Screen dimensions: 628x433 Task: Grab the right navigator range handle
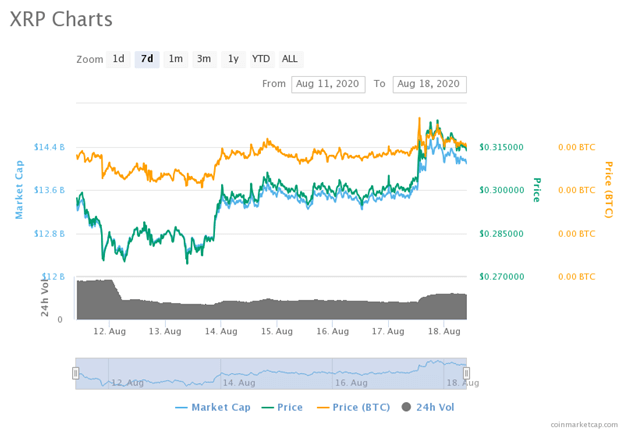point(466,373)
